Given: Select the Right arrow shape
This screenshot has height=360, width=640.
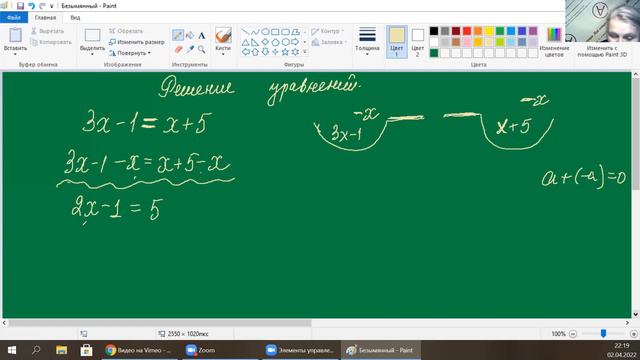Looking at the screenshot, I should pos(295,42).
